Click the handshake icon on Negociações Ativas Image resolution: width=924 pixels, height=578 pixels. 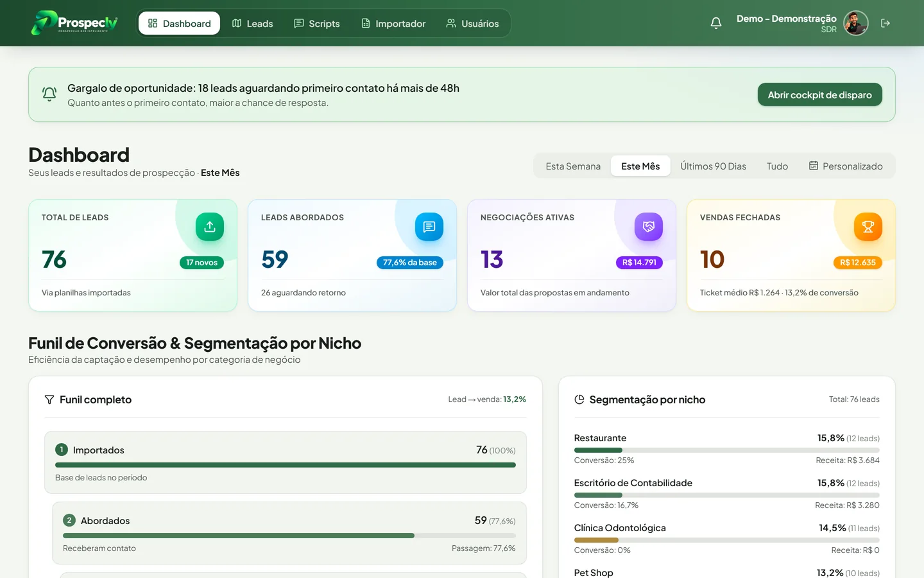(649, 227)
